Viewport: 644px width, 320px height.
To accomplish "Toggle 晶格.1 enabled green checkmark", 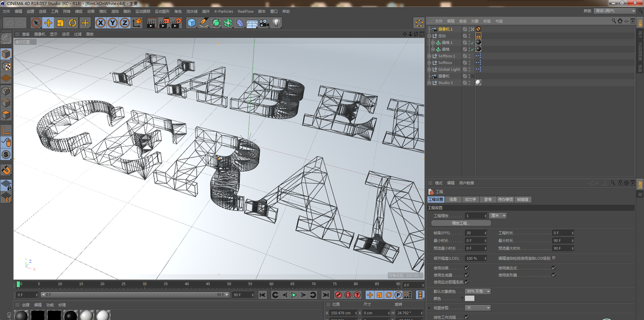I will pyautogui.click(x=472, y=43).
